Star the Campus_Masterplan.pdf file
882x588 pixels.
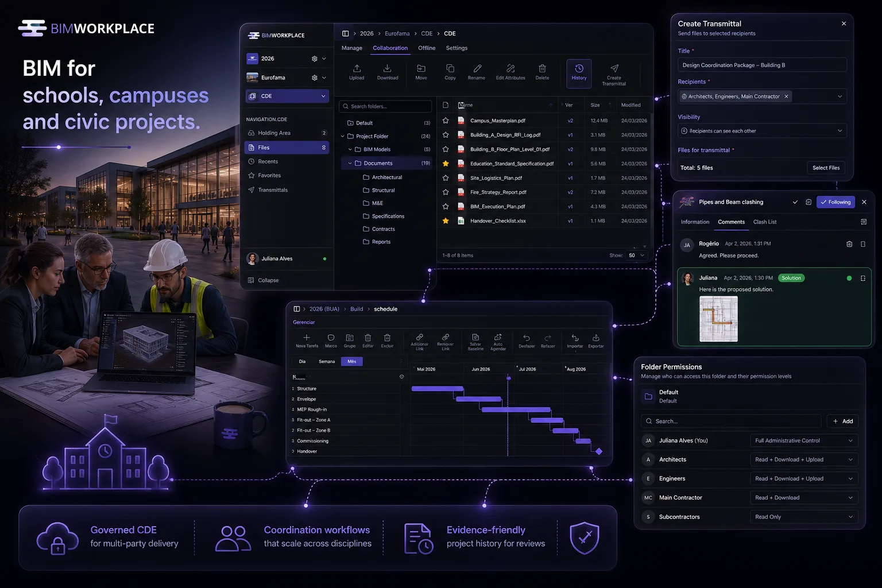tap(446, 121)
